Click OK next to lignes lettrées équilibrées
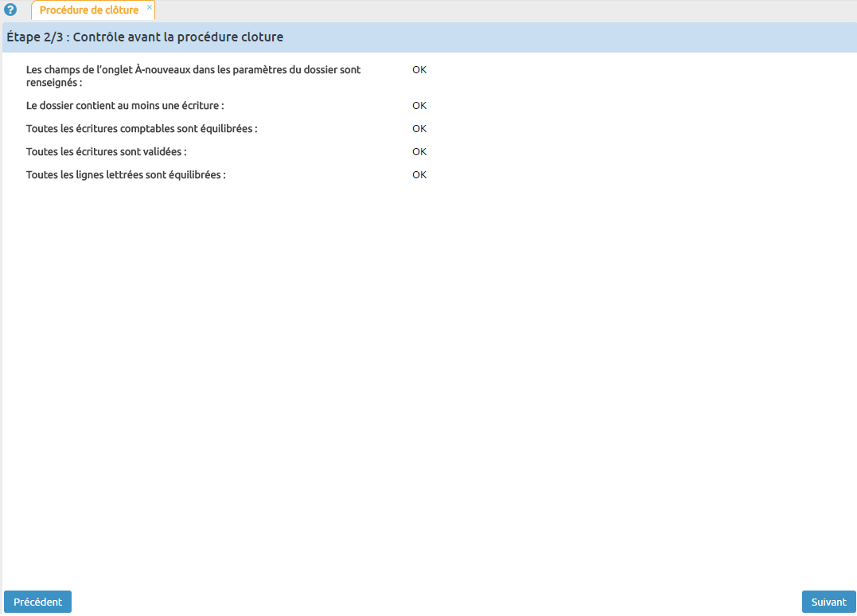Screen dimensions: 857x616 pos(419,174)
